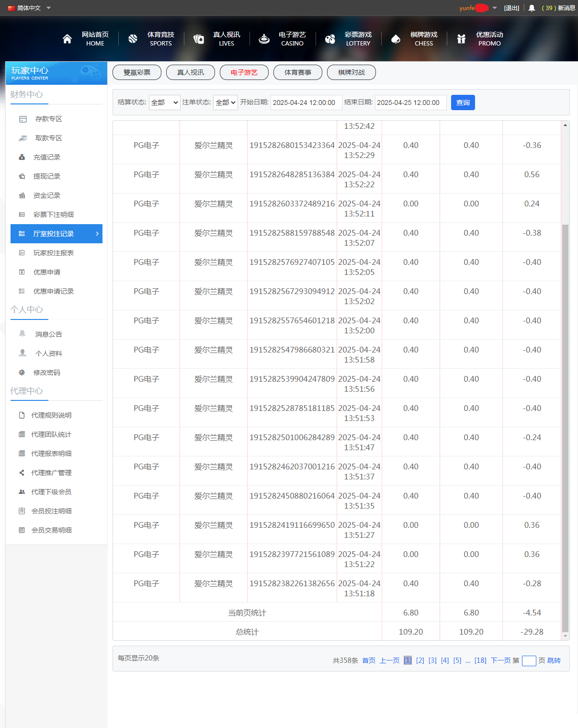
Task: Open the 注单状态 dropdown
Action: 225,102
